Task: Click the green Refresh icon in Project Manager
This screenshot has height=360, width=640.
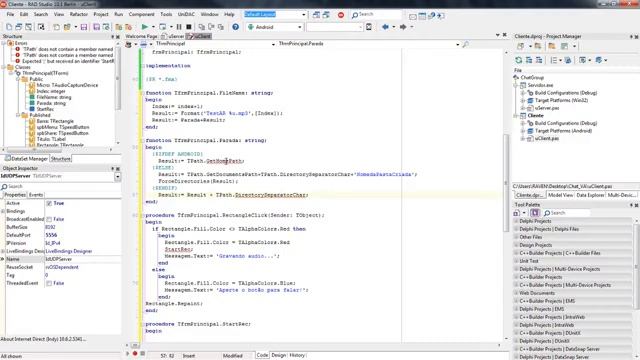Action: pyautogui.click(x=518, y=60)
